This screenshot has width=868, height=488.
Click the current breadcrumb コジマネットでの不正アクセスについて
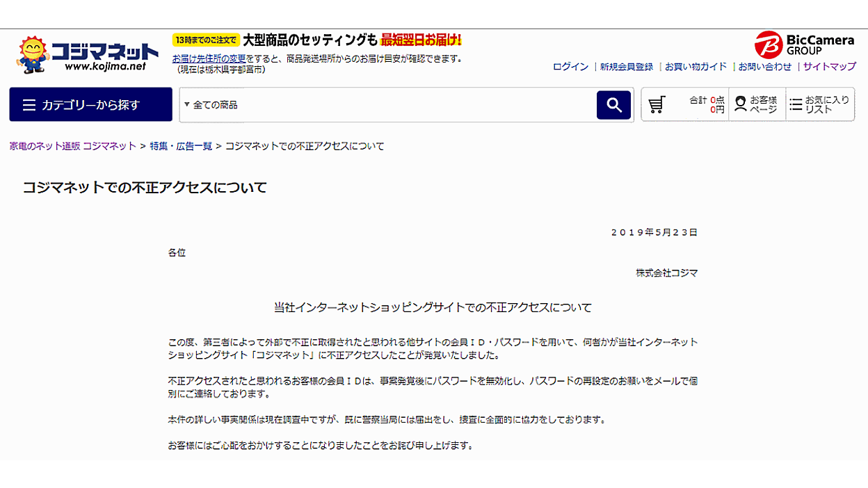click(x=305, y=146)
